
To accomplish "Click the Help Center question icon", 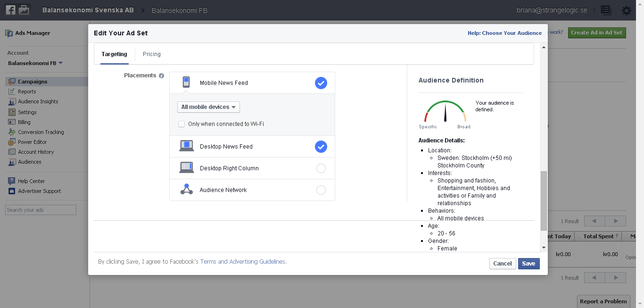I will coord(12,181).
